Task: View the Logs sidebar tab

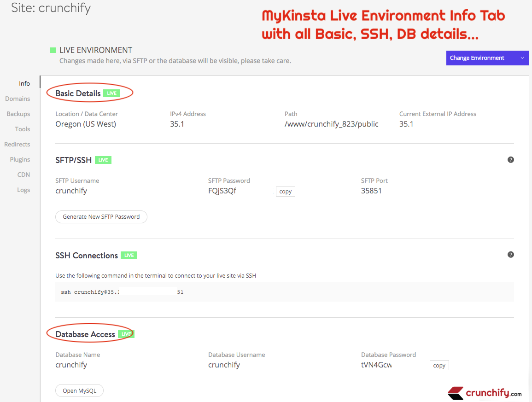Action: pyautogui.click(x=23, y=190)
